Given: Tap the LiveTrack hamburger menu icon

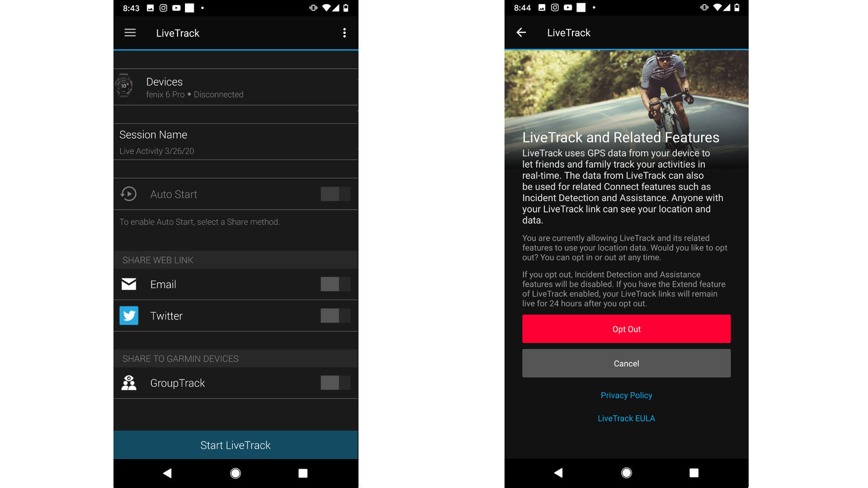Looking at the screenshot, I should coord(131,33).
